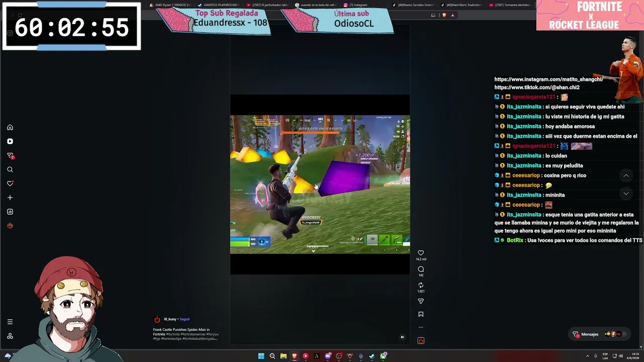This screenshot has height=362, width=644.
Task: Click the TikTok shan.chi2 link in chat
Action: click(x=537, y=87)
